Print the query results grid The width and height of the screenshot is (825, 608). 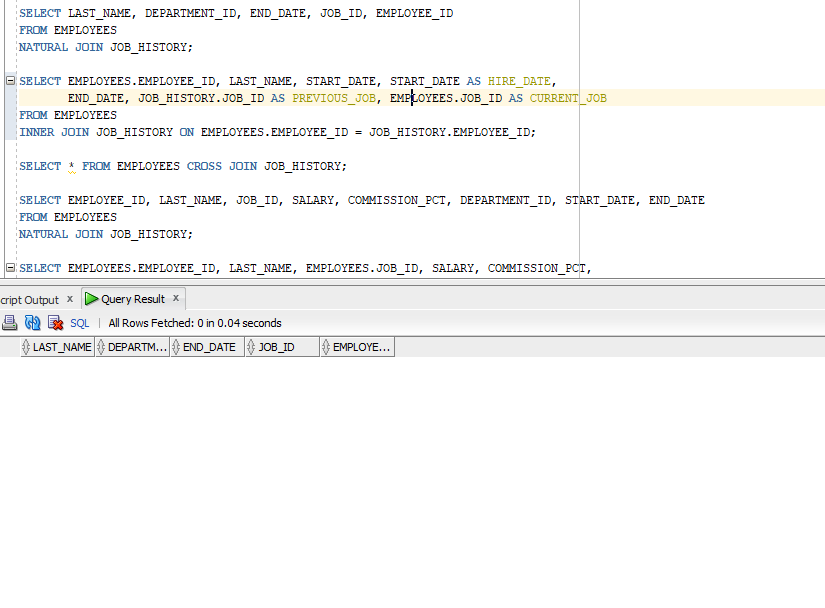tap(10, 322)
